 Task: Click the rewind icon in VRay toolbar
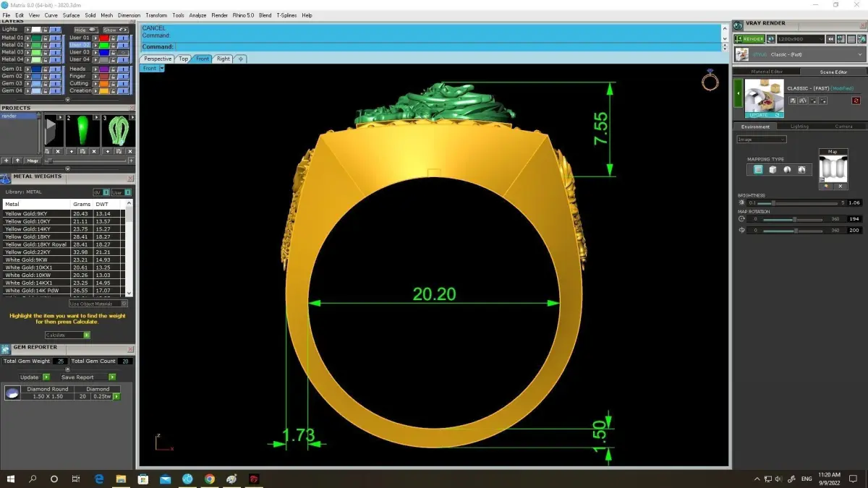(830, 39)
